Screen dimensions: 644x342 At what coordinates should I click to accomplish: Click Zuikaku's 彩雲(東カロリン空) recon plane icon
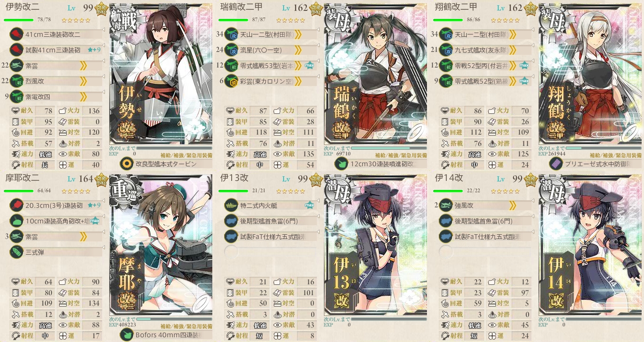pyautogui.click(x=231, y=81)
